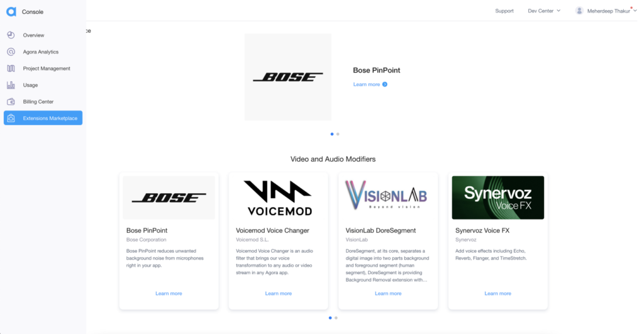Expand the Dev Center dropdown
Image resolution: width=644 pixels, height=334 pixels.
click(544, 11)
